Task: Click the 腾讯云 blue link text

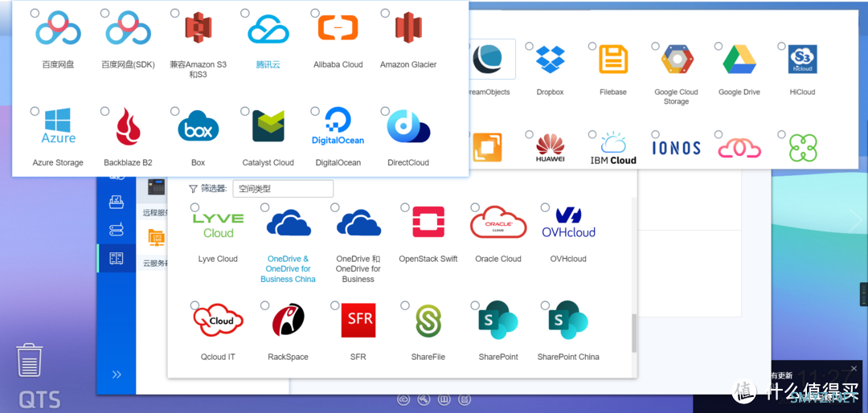Action: pyautogui.click(x=268, y=65)
